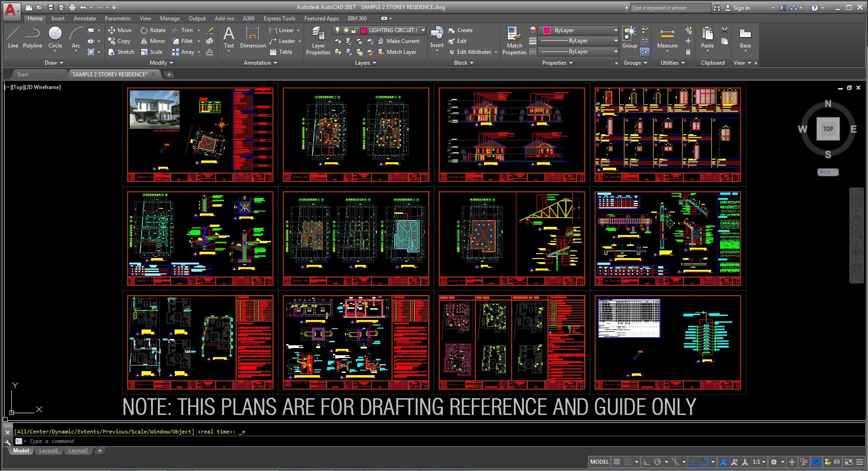Screen dimensions: 868x471
Task: Toggle group selection on/off button
Action: (x=645, y=52)
